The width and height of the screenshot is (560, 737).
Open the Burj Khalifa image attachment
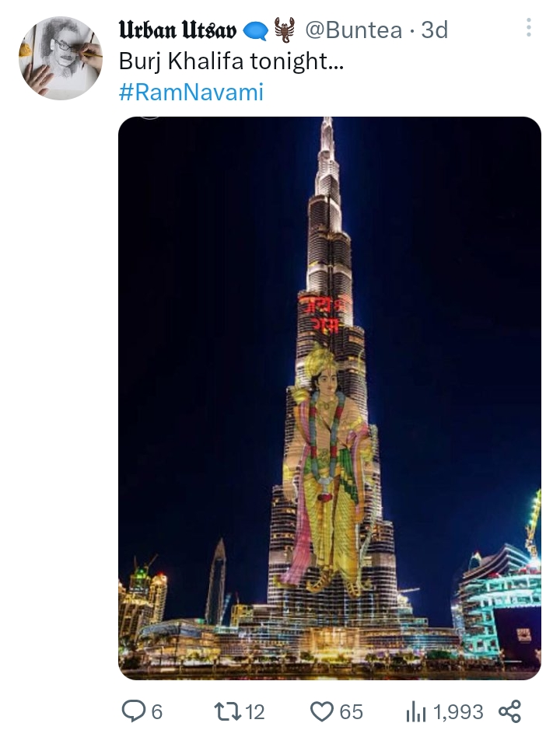click(x=329, y=397)
